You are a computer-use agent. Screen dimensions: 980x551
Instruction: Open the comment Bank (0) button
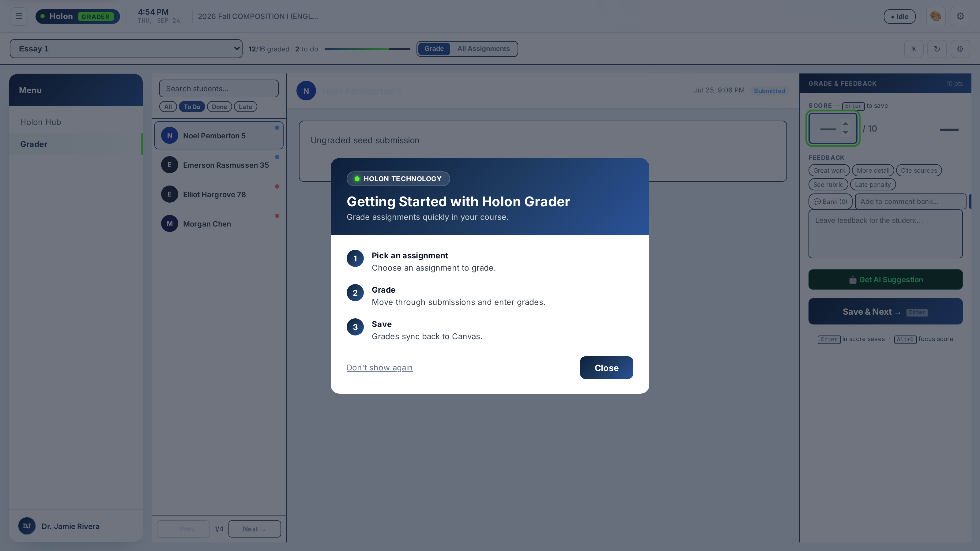(x=830, y=201)
